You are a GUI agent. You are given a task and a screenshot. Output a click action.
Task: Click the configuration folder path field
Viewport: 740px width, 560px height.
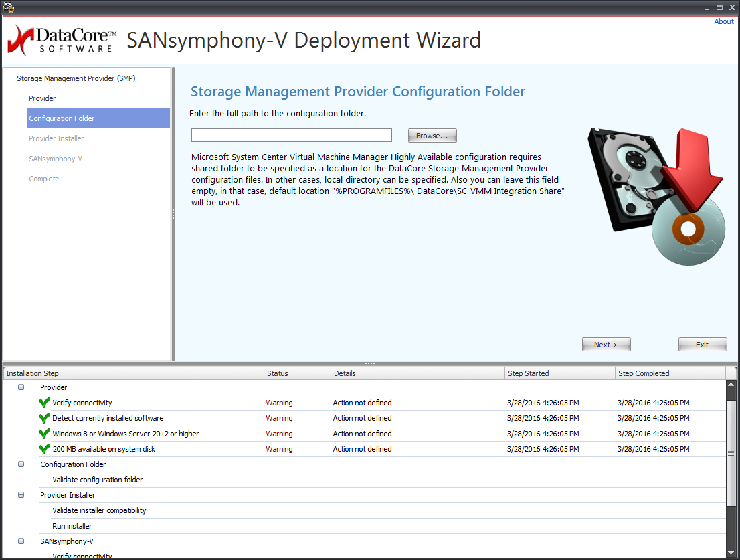click(291, 136)
